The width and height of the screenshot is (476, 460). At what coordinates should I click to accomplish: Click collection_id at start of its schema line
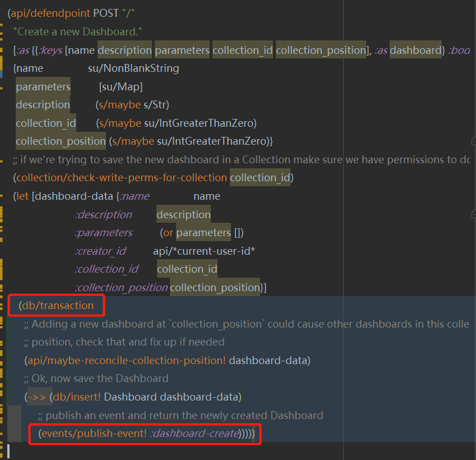46,123
